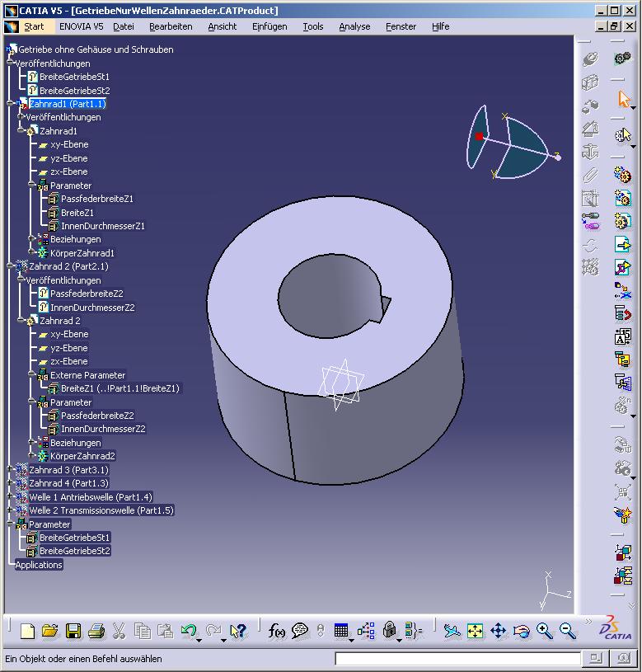Open the Select tool flyout arrow

pos(633,107)
